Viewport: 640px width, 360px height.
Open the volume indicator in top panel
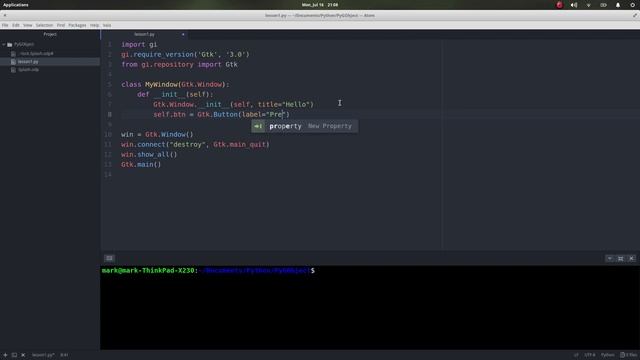[x=574, y=5]
